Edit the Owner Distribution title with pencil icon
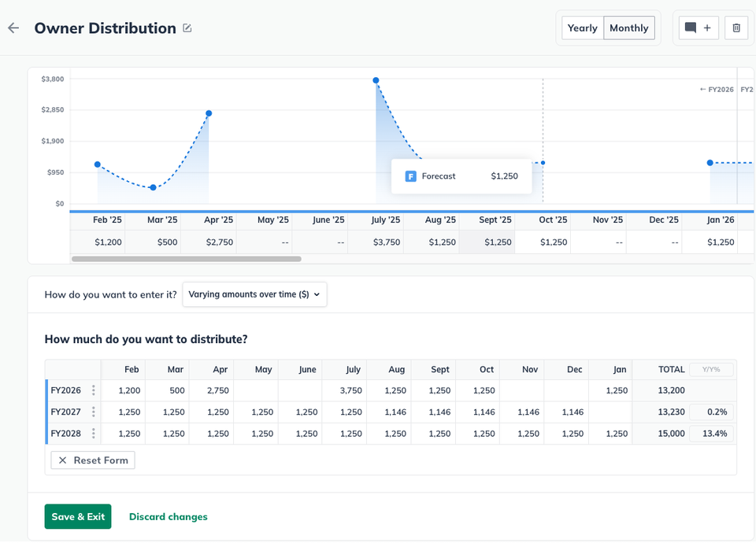756x543 pixels. click(187, 28)
